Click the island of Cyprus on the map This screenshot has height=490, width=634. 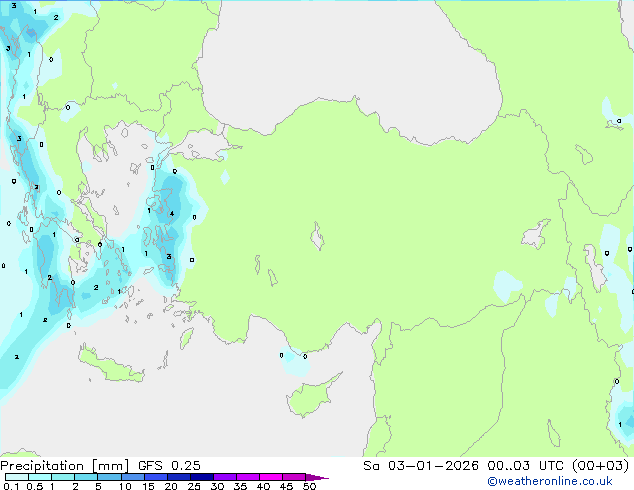point(311,397)
